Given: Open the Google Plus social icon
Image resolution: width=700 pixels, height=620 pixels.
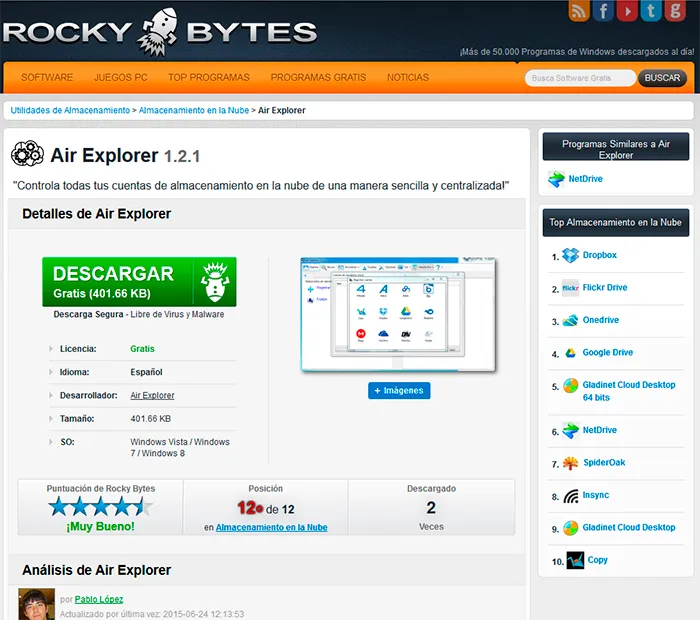Looking at the screenshot, I should pos(675,10).
